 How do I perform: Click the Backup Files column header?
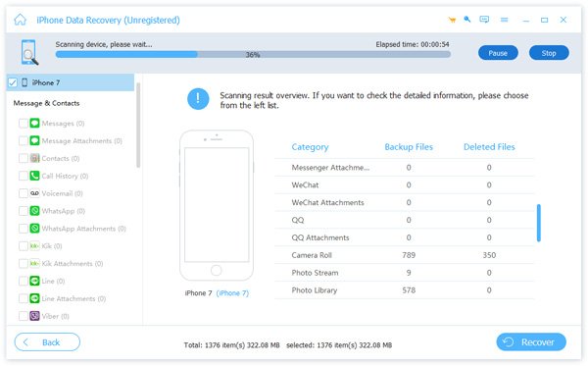(409, 147)
